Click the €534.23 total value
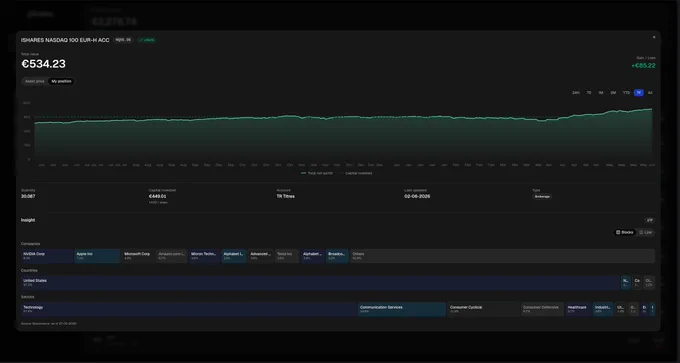This screenshot has width=680, height=363. (x=43, y=64)
